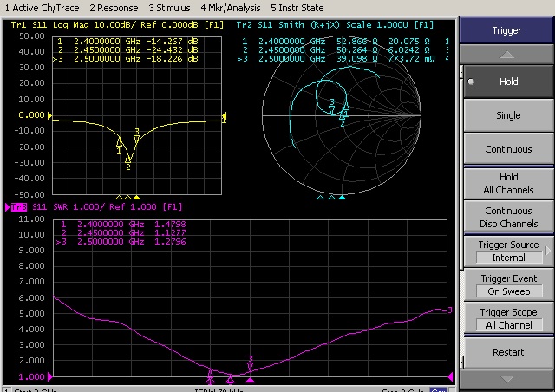The image size is (555, 392).
Task: Click marker 3 on the SWR trace
Action: (x=251, y=366)
